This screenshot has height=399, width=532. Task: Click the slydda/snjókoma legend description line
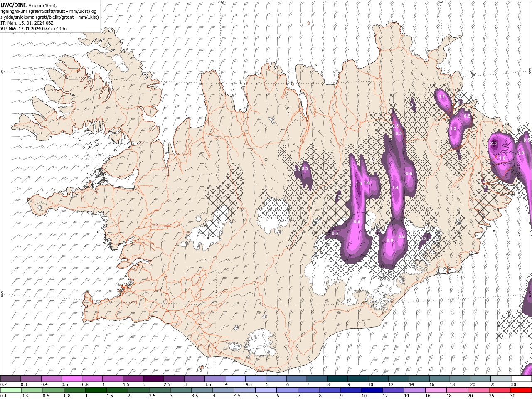[x=49, y=17]
